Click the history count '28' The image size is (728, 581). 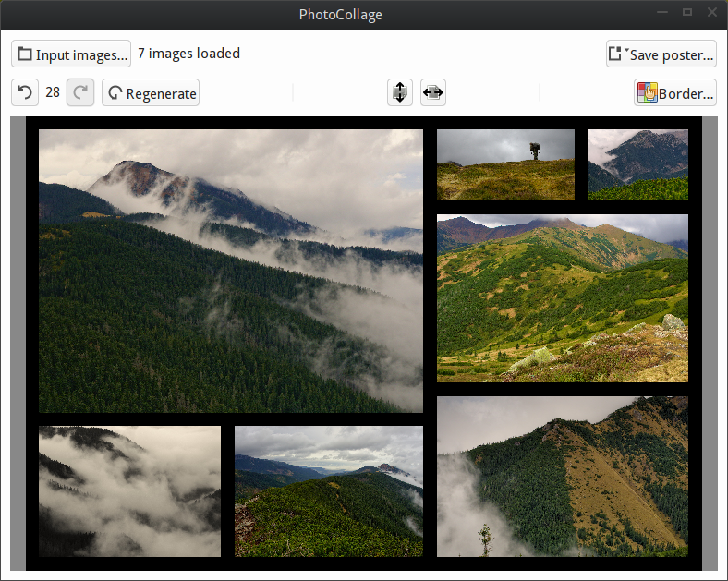[x=53, y=92]
